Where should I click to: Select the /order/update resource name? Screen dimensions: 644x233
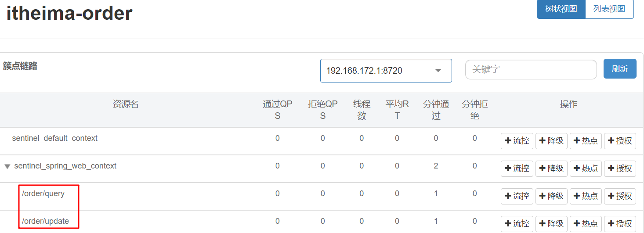point(45,221)
